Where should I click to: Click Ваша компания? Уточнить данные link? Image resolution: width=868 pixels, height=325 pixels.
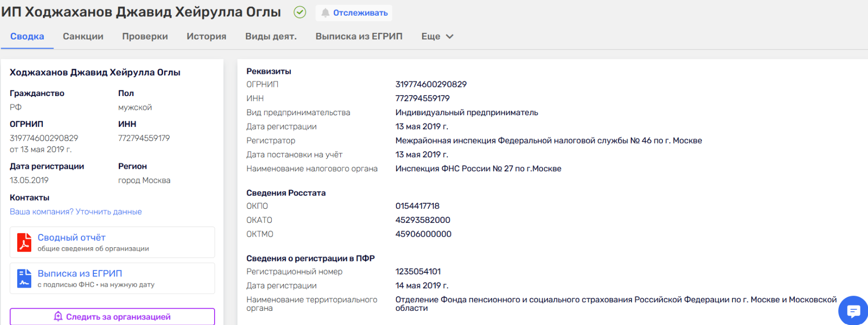76,212
